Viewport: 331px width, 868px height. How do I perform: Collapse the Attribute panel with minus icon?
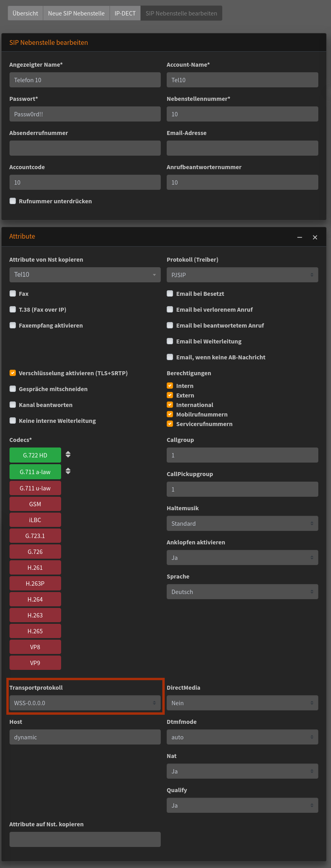(x=300, y=237)
